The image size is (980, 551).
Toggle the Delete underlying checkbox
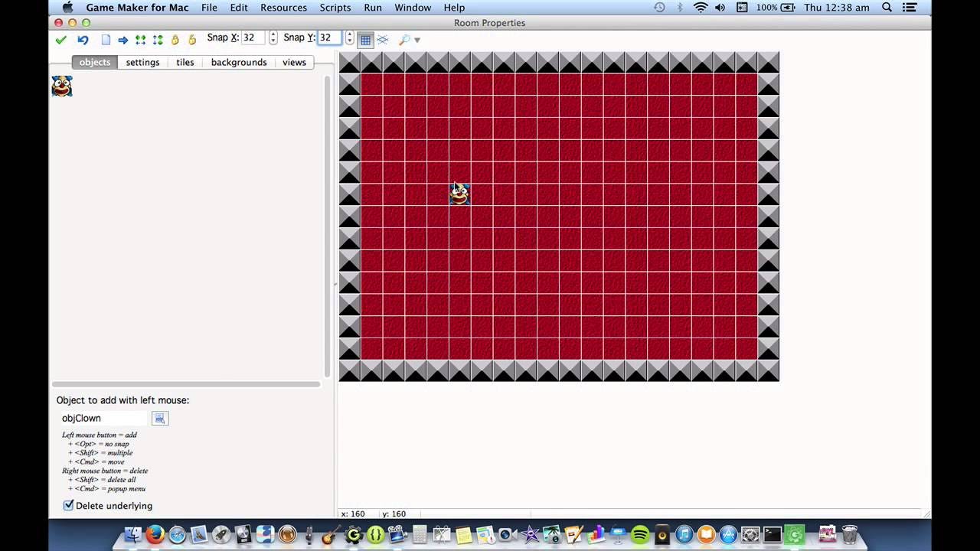(x=68, y=505)
